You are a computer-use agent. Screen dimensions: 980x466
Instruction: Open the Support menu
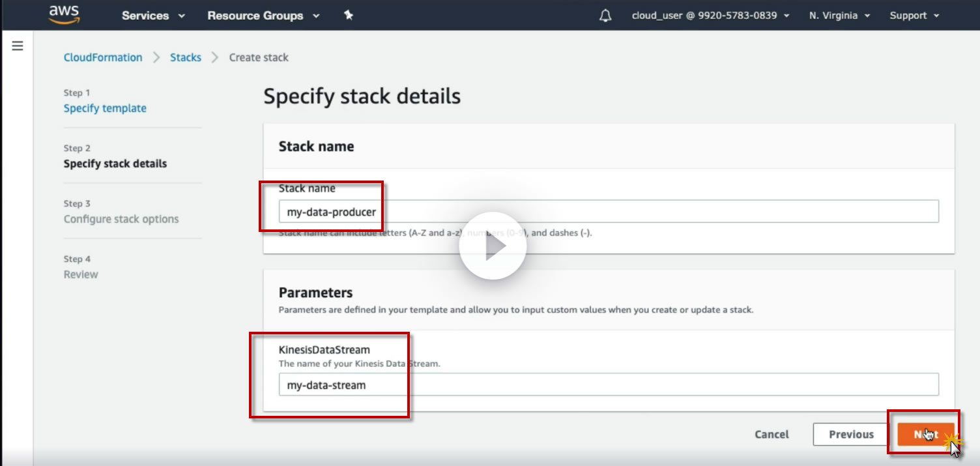(x=914, y=16)
